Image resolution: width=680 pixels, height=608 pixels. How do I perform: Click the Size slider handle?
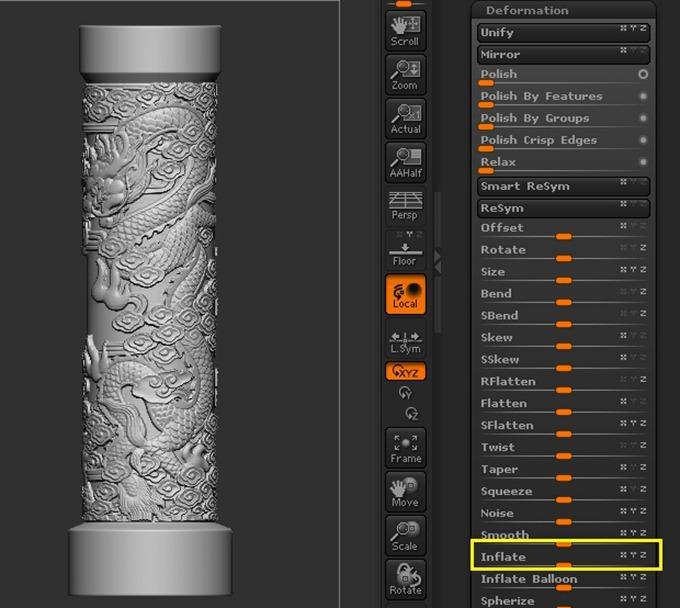[564, 281]
